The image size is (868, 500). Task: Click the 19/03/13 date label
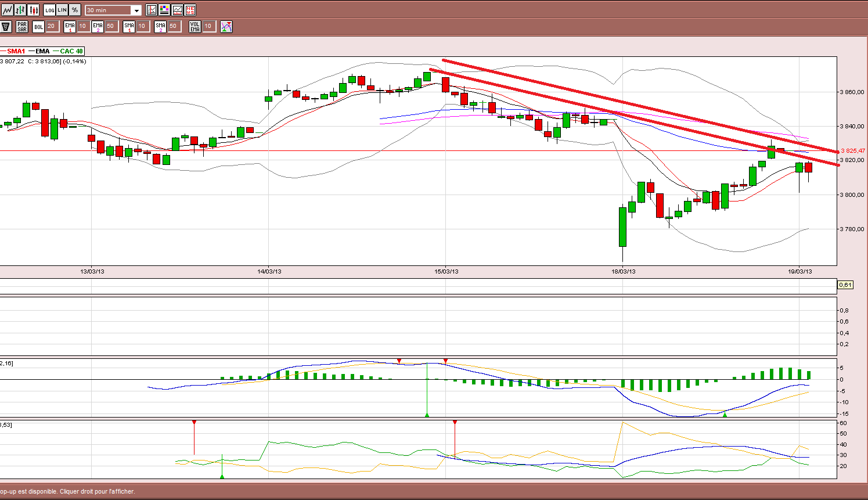(800, 271)
